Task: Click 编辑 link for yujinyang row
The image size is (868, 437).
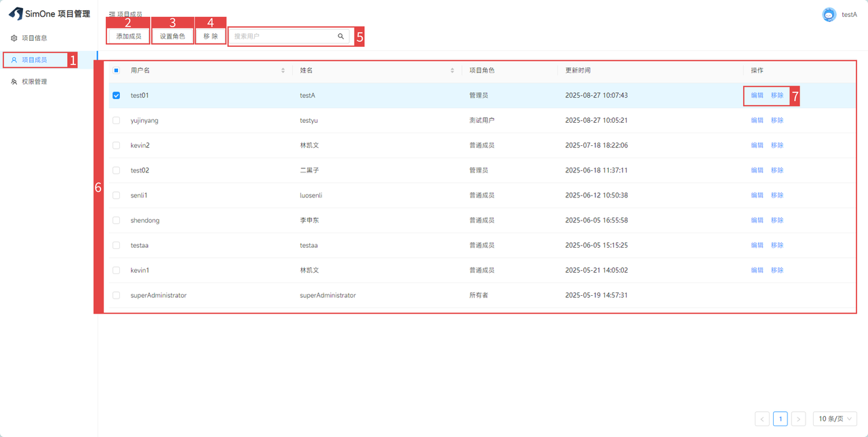Action: [x=757, y=120]
